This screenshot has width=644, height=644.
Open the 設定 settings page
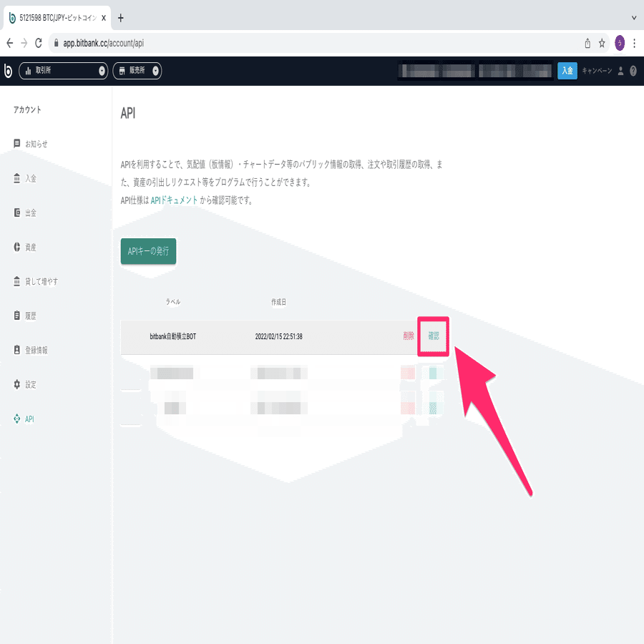point(29,384)
